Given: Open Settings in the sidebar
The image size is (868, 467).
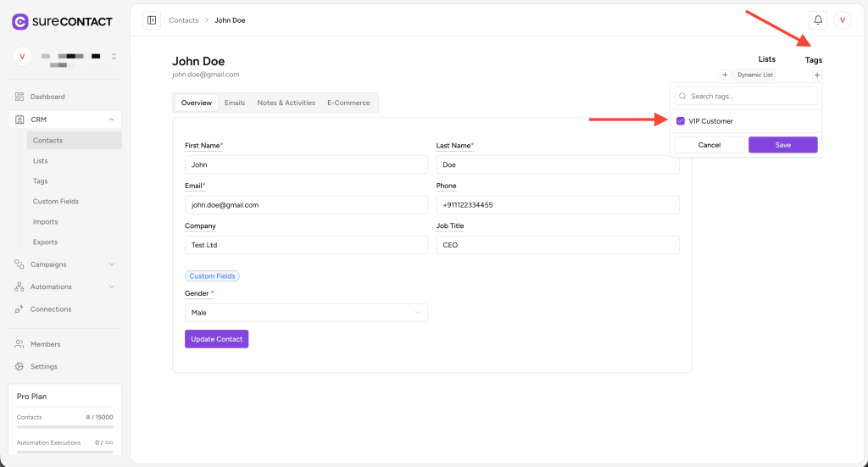Looking at the screenshot, I should click(43, 367).
